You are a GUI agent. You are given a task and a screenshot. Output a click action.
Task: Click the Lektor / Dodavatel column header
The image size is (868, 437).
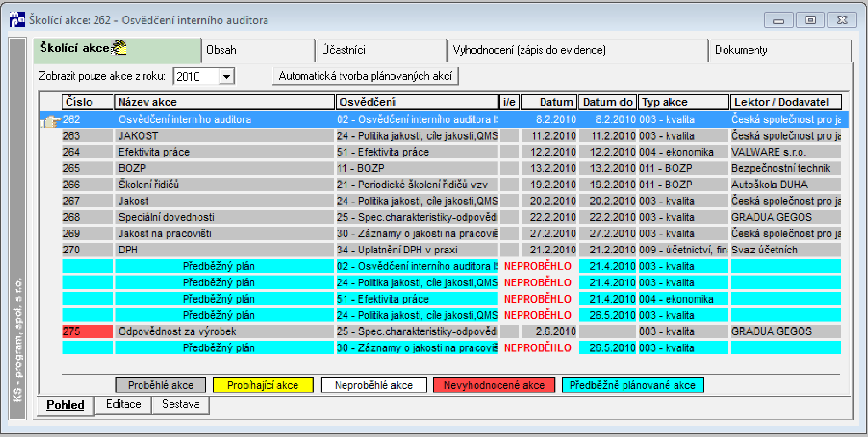[786, 102]
